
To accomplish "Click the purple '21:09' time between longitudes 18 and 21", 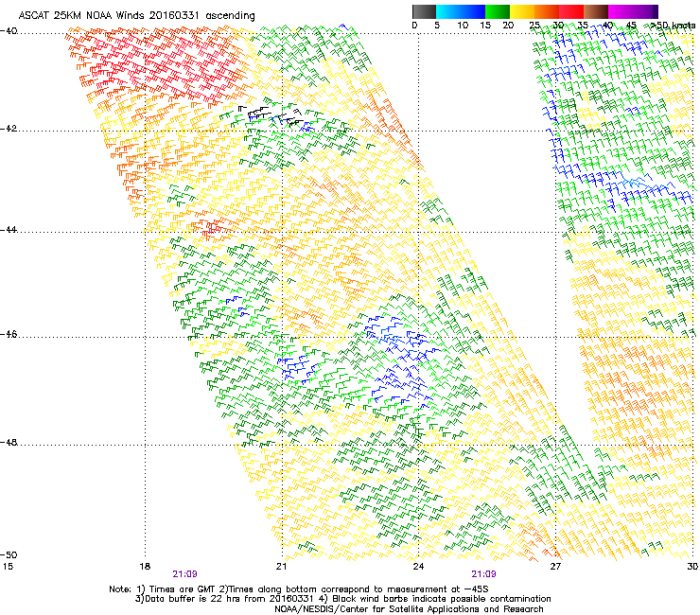I will 184,574.
